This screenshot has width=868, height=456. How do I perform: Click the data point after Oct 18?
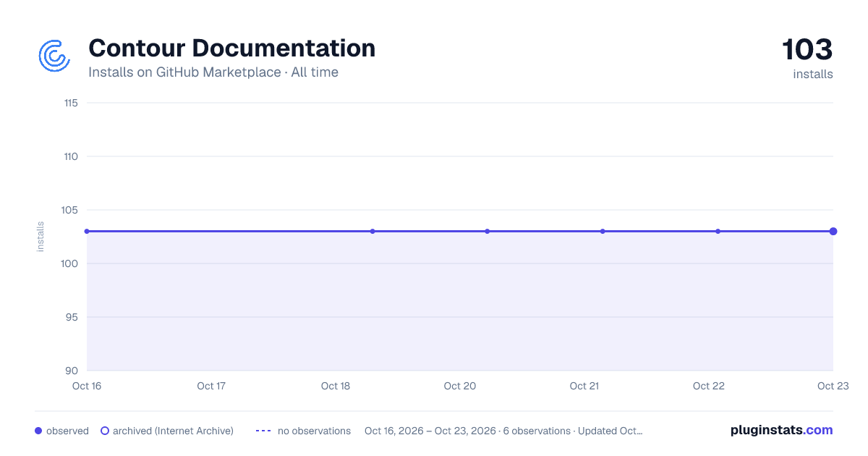[x=373, y=232]
